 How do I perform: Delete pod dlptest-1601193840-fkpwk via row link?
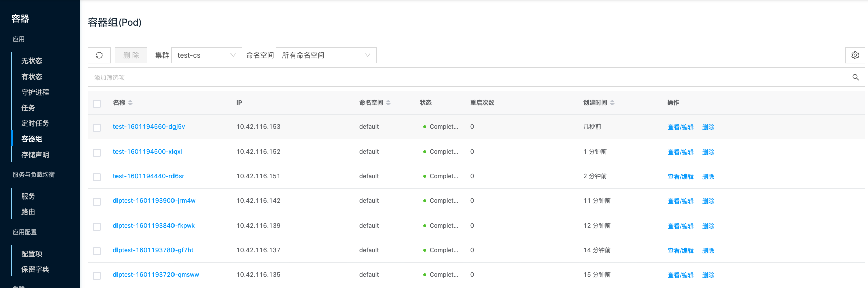[708, 226]
